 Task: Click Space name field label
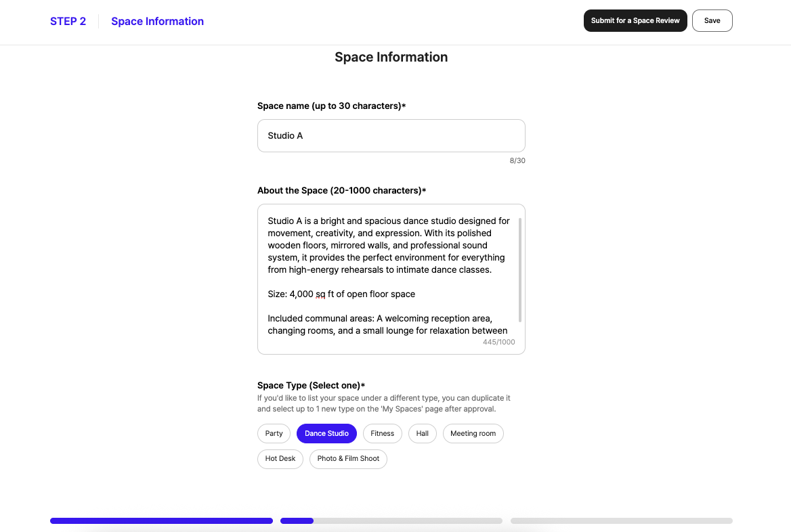tap(331, 106)
